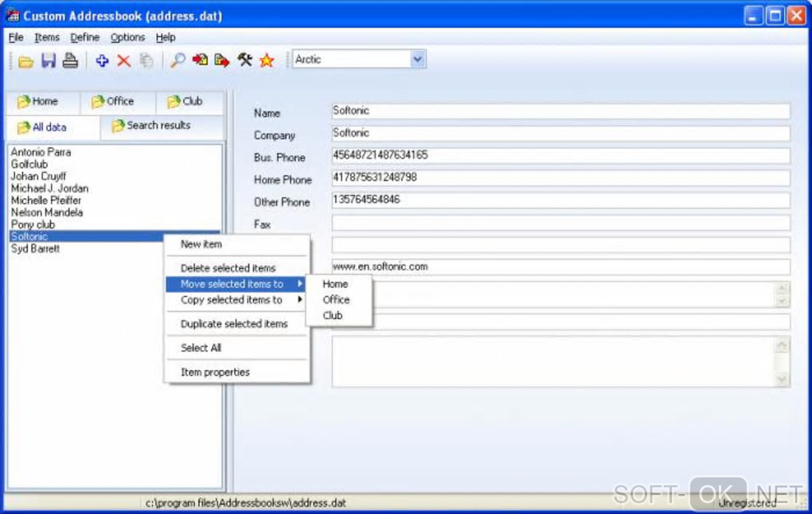This screenshot has height=514, width=812.
Task: Move item to Club in submenu
Action: [339, 315]
